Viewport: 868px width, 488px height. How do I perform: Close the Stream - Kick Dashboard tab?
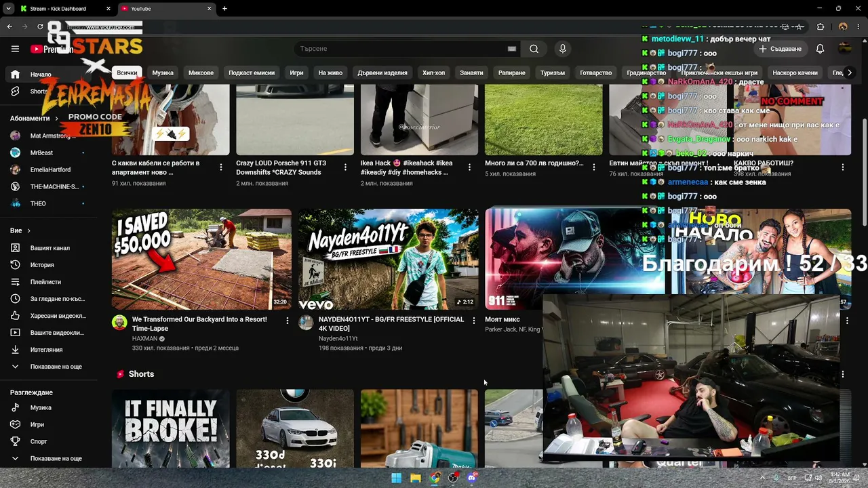click(108, 9)
